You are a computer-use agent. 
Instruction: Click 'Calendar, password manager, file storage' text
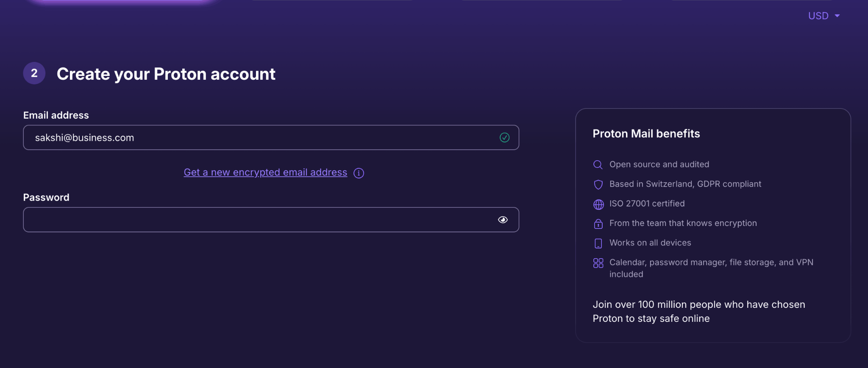point(711,268)
